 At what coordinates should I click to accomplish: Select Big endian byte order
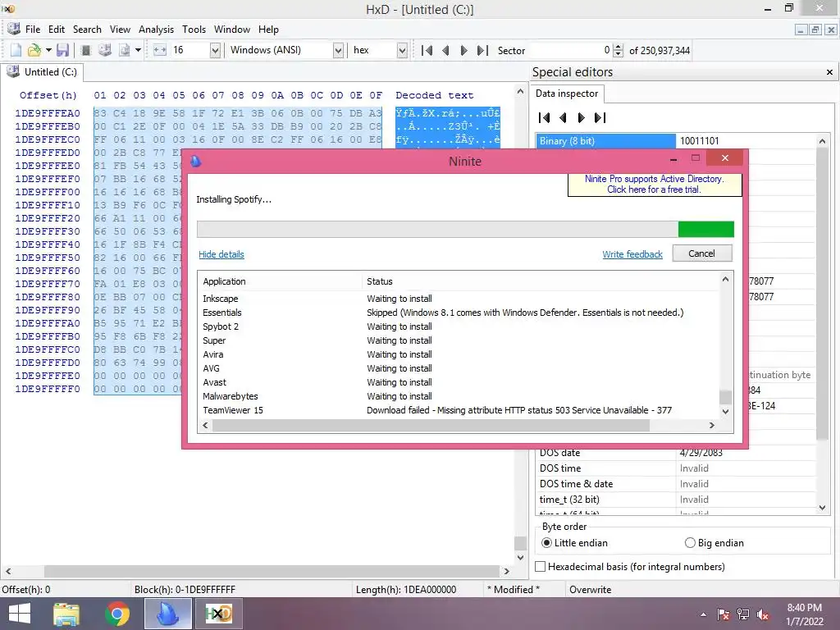(714, 543)
